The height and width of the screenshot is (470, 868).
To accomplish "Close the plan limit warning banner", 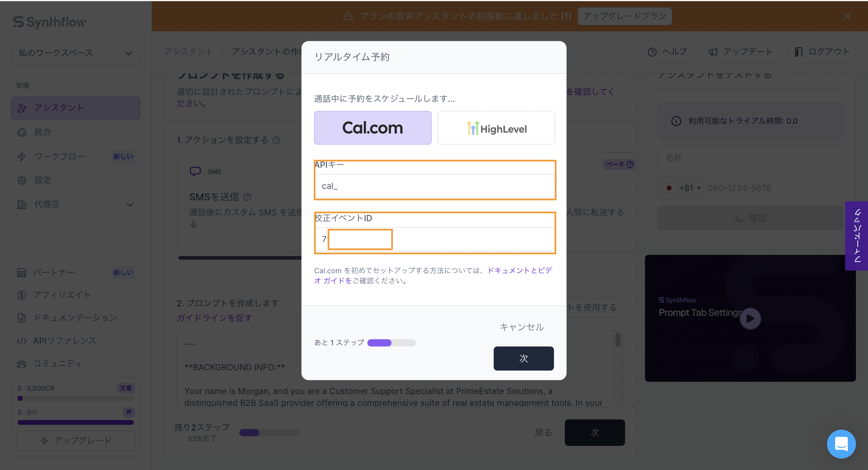I will pyautogui.click(x=847, y=16).
